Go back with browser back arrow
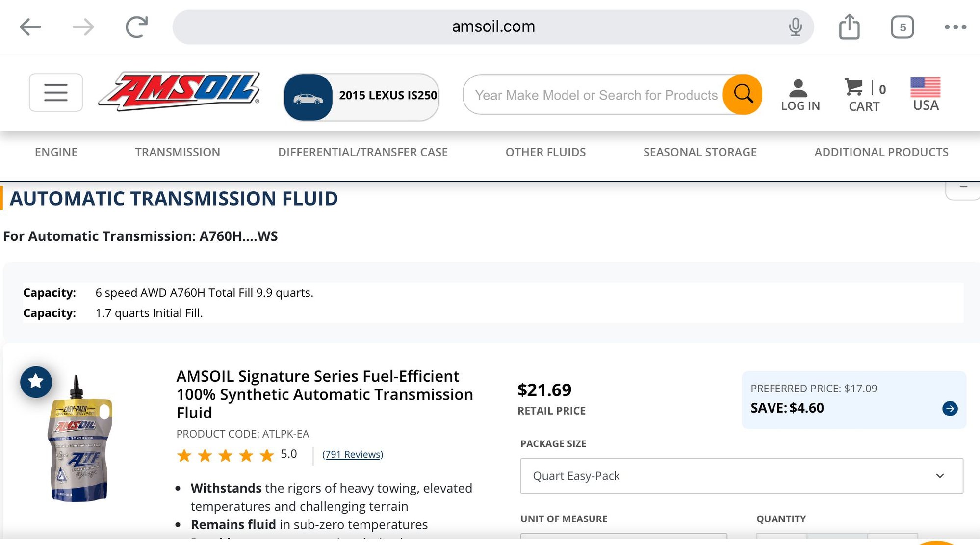 click(30, 27)
